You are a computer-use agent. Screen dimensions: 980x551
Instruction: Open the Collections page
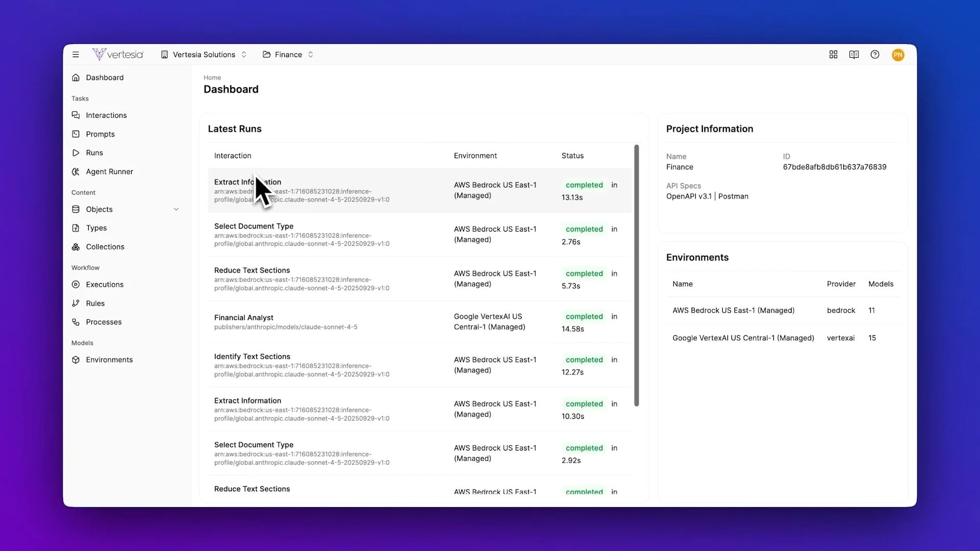point(105,247)
